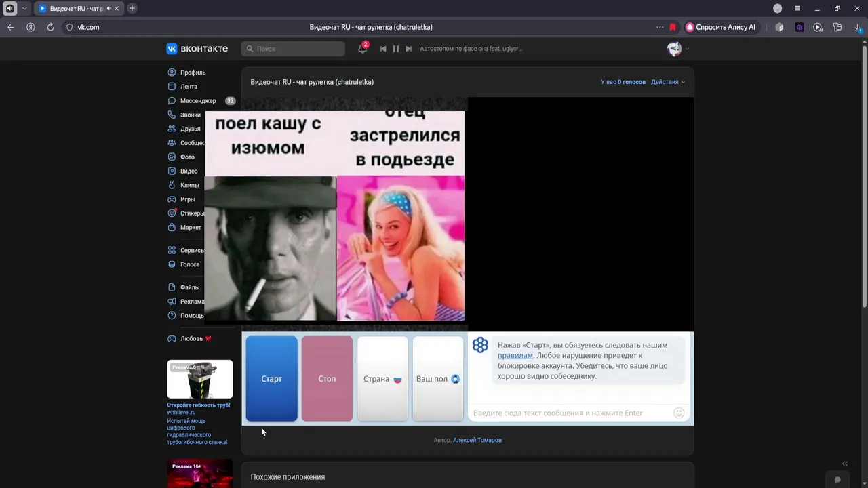Pause the VK music player
This screenshot has height=488, width=868.
point(396,49)
